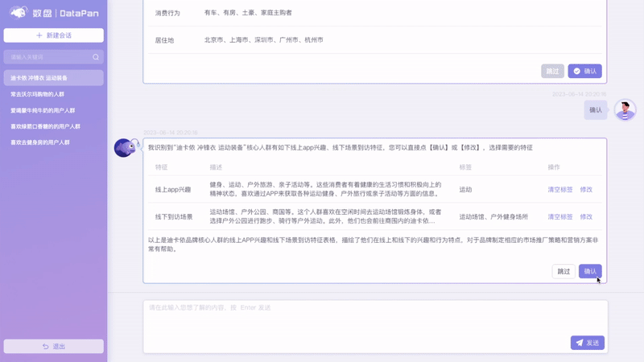Focus the sidebar keyword search field
Screen dimensions: 644x362
click(54, 57)
